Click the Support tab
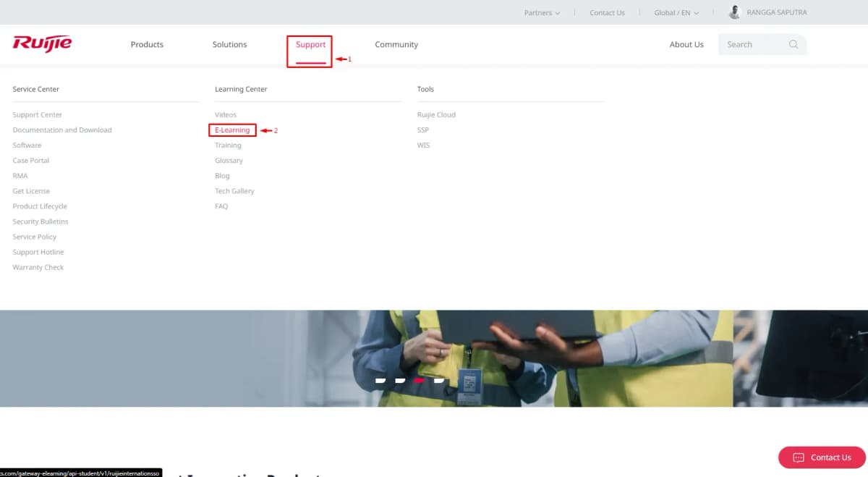The width and height of the screenshot is (868, 477). pos(310,44)
